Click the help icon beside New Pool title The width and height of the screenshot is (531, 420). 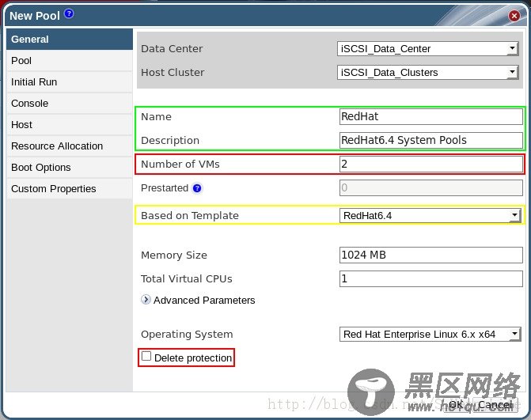coord(69,13)
